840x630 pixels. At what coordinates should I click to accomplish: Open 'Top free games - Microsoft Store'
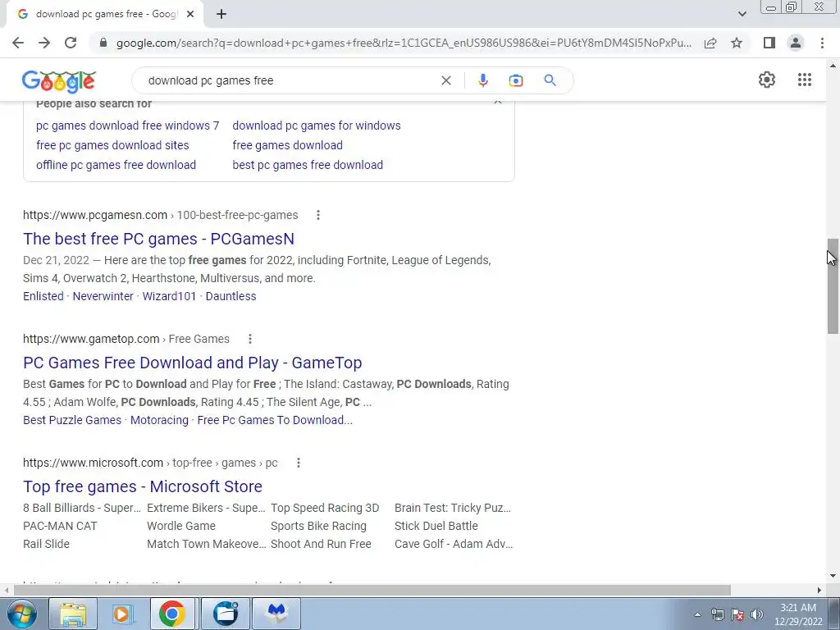(143, 486)
